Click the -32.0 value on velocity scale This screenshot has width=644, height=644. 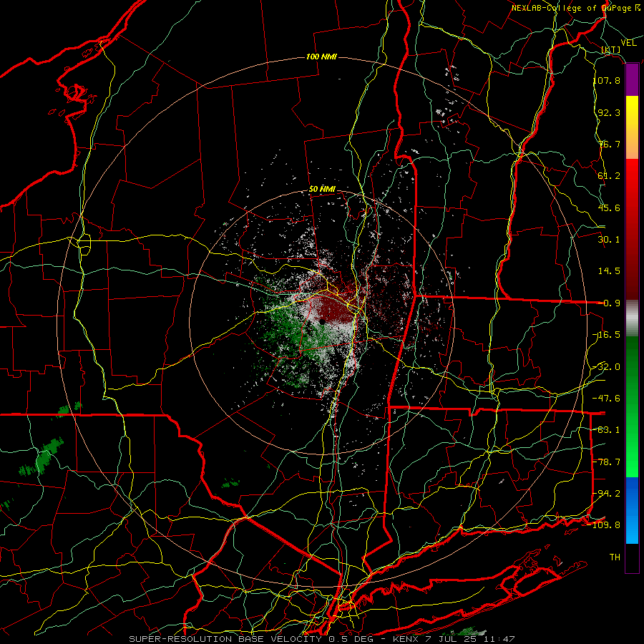pos(607,367)
